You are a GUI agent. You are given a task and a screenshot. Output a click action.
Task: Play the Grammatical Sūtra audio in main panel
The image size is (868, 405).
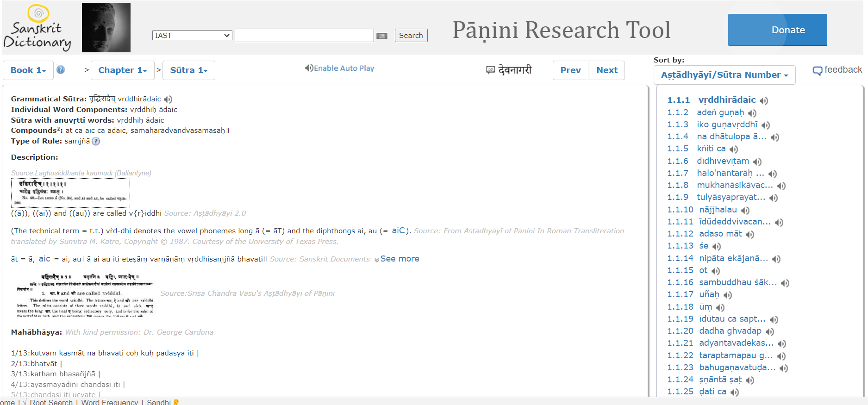[168, 99]
